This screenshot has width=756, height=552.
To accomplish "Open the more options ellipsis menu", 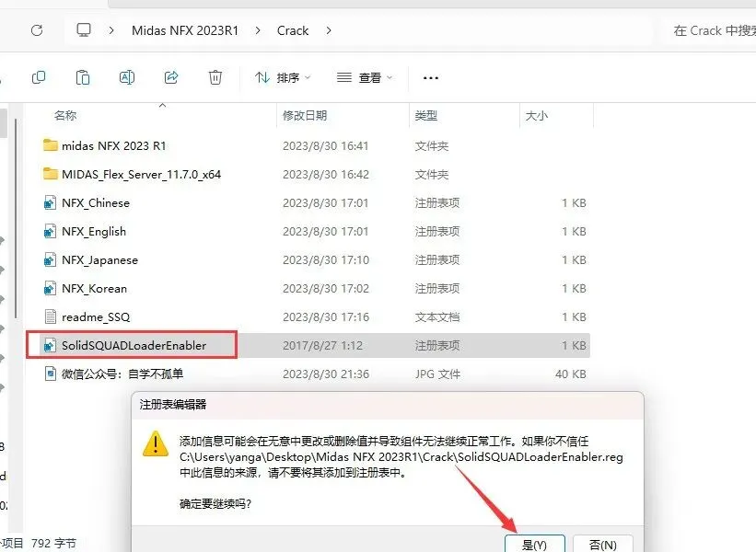I will [x=431, y=77].
